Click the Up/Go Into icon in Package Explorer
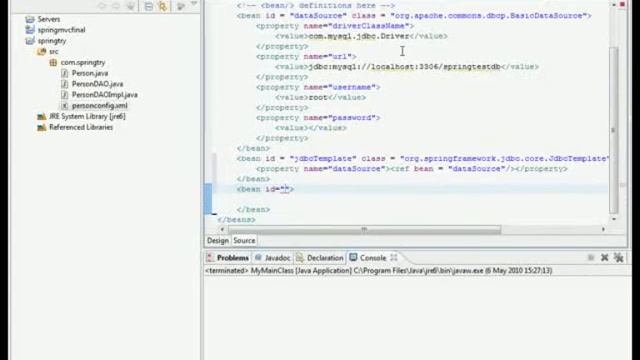Screen dimensions: 640x360 pos(131,6)
